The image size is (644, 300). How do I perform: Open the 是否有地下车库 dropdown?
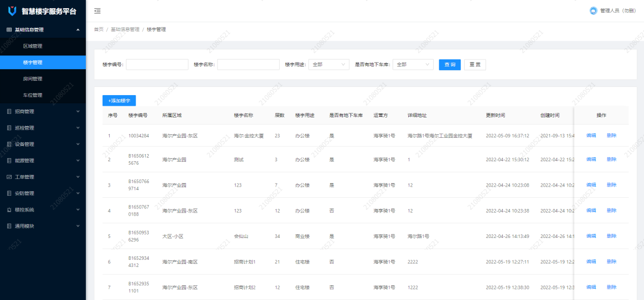click(x=413, y=65)
